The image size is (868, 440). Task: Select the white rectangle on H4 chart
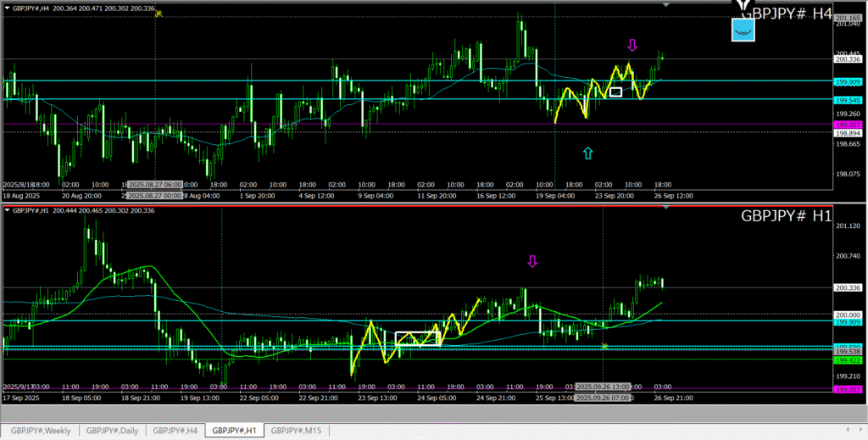pos(615,92)
